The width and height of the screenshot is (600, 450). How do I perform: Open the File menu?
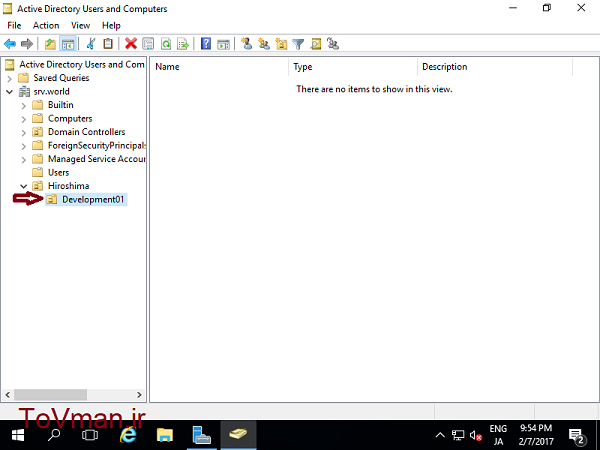pos(14,26)
